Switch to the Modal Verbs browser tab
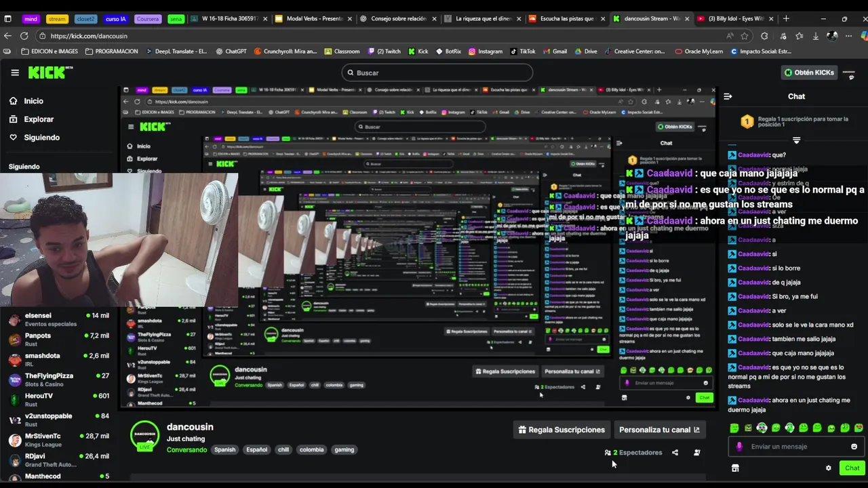The width and height of the screenshot is (868, 488). [x=313, y=18]
